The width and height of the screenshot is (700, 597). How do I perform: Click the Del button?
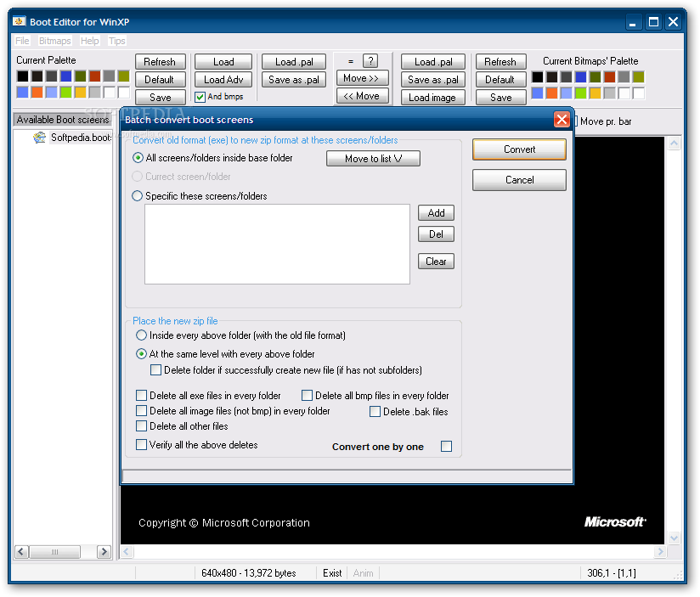click(436, 234)
